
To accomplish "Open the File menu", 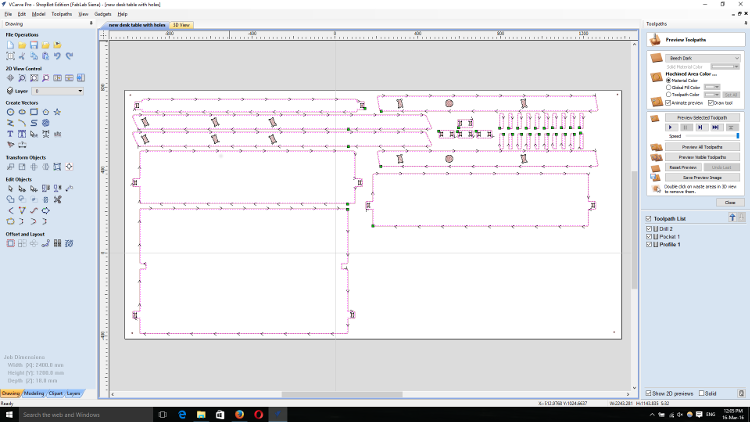I will [8, 14].
